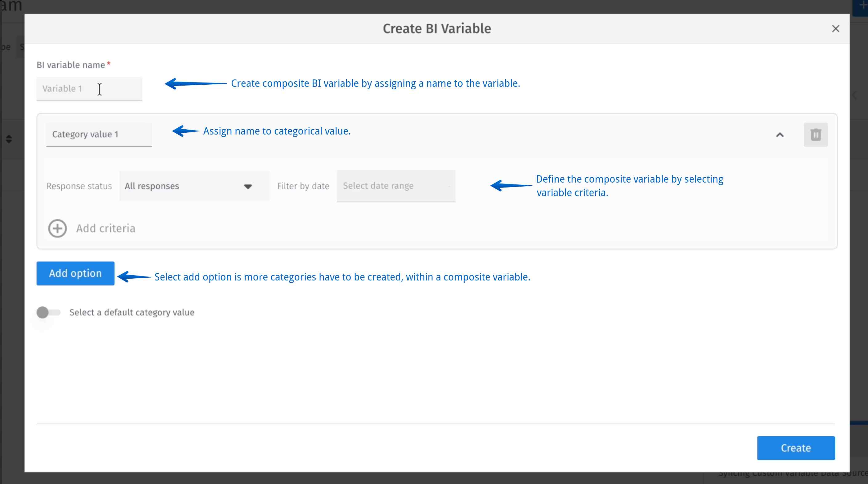Delete Category value 1 using the trash icon
The width and height of the screenshot is (868, 484).
click(815, 134)
